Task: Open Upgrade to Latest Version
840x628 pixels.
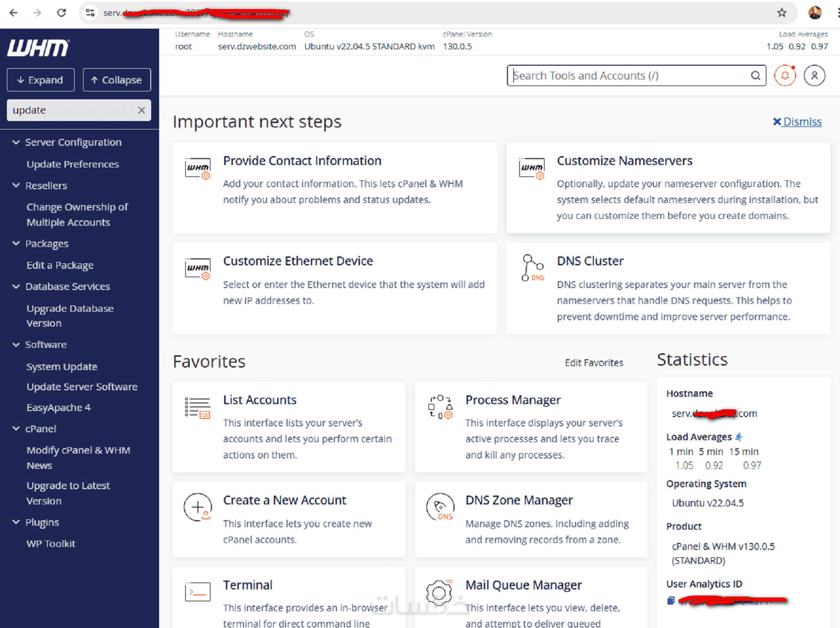Action: tap(68, 493)
